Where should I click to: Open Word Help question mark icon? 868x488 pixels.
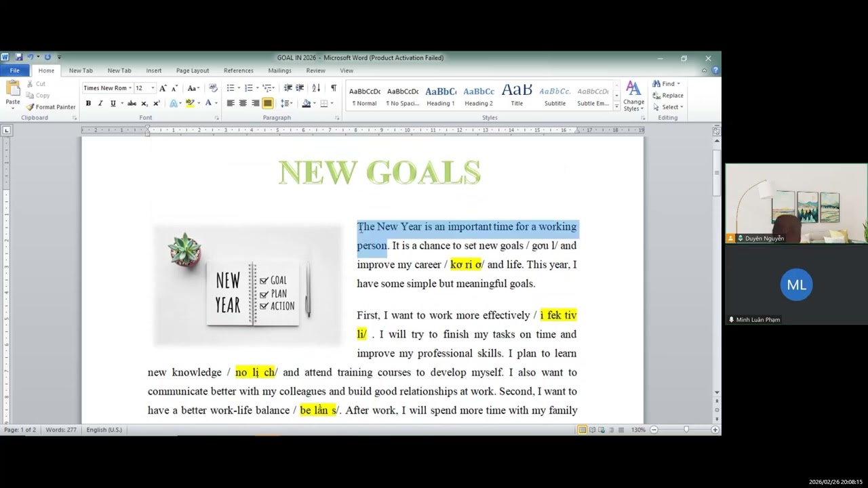pyautogui.click(x=715, y=70)
